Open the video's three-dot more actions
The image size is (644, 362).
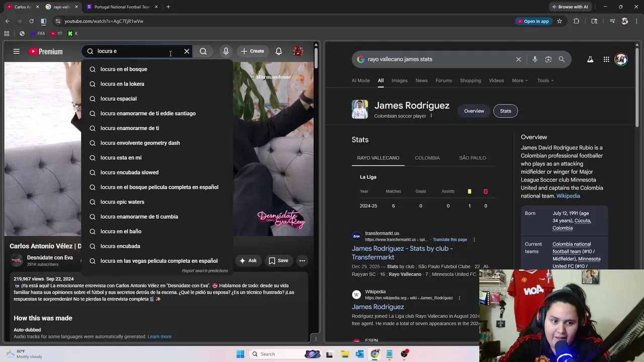(302, 260)
